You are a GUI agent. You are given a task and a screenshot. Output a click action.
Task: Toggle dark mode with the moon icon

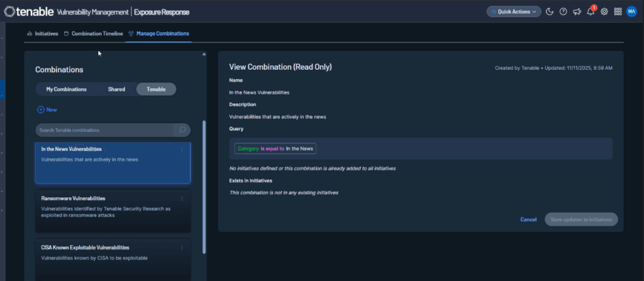[x=550, y=11]
